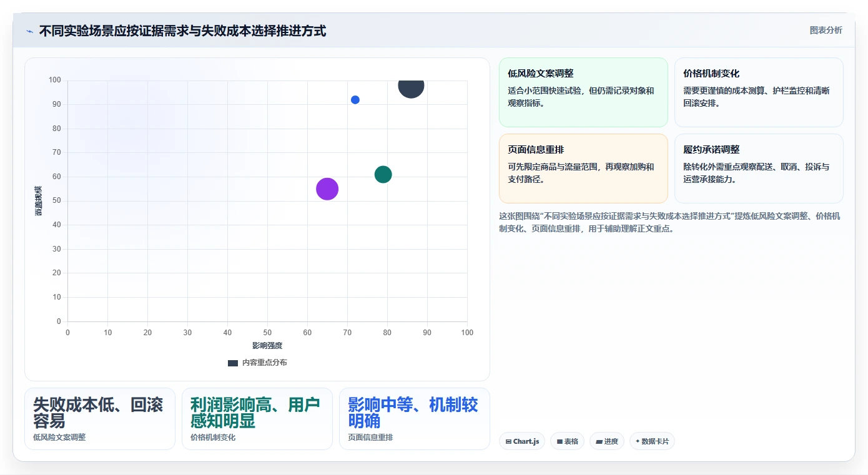Viewport: 868px width, 475px height.
Task: Select the 失败成本低、回滚容易 stat card
Action: tap(100, 419)
